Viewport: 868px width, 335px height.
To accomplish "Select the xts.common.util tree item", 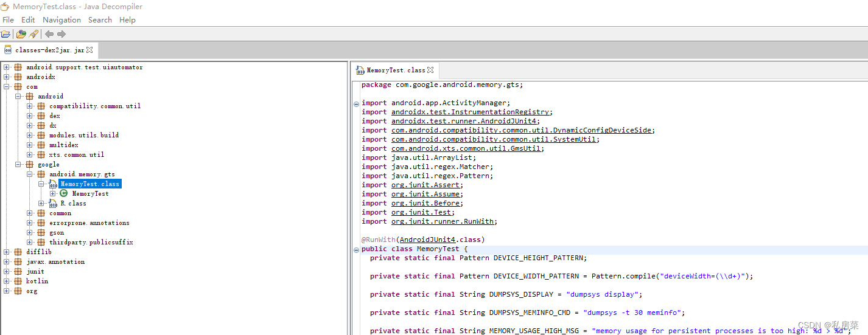I will pos(77,154).
